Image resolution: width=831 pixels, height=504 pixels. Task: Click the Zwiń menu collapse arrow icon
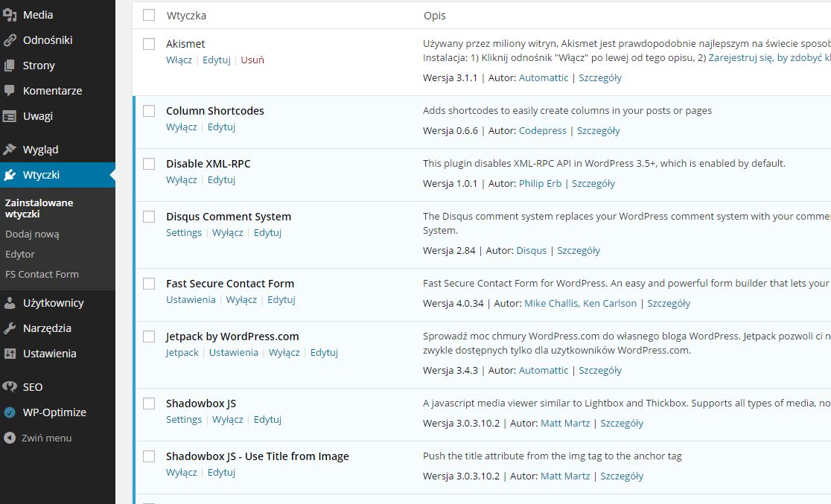coord(10,438)
